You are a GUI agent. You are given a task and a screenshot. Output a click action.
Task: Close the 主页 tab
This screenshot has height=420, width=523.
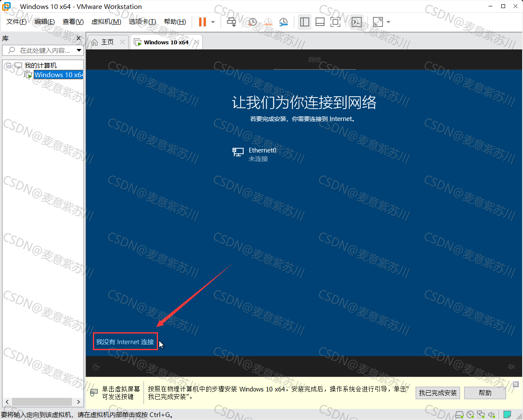point(122,42)
